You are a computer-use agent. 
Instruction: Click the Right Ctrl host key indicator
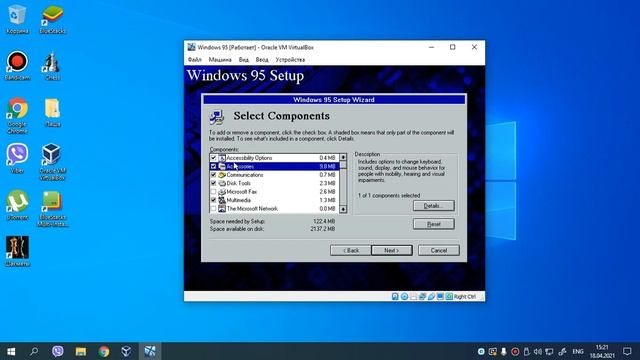click(464, 297)
